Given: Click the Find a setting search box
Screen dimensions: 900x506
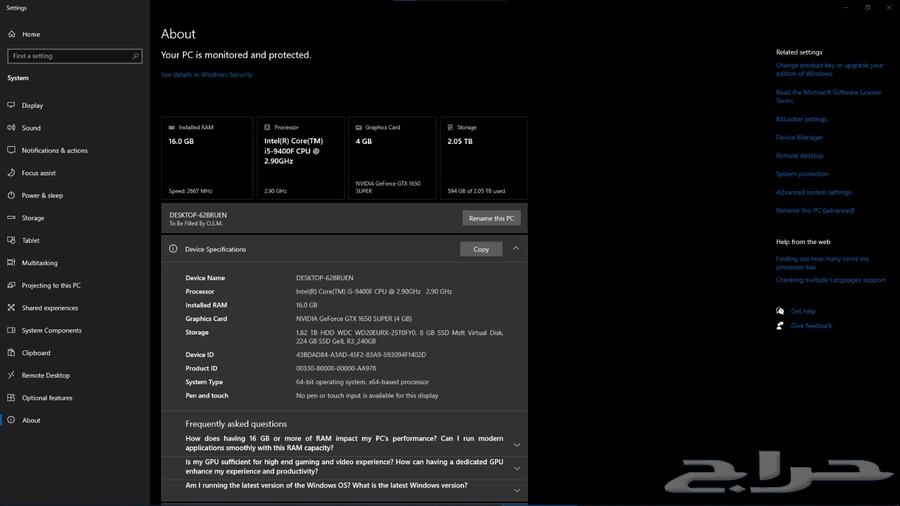Looking at the screenshot, I should [x=68, y=56].
